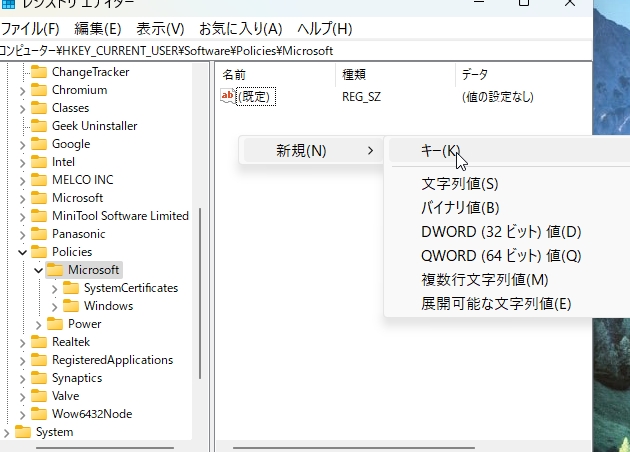Create a QWORD (64 ビット) 値(Q)
Image resolution: width=630 pixels, height=452 pixels.
tap(501, 256)
